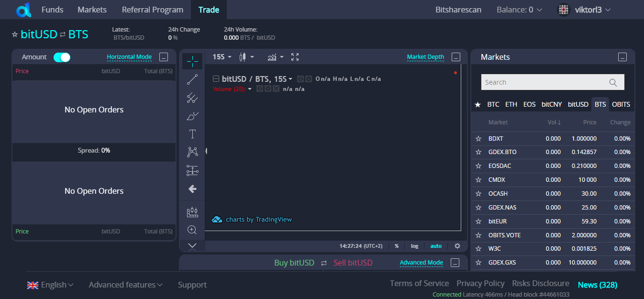This screenshot has width=644, height=299.
Task: Select the long position prediction tool
Action: tap(192, 170)
